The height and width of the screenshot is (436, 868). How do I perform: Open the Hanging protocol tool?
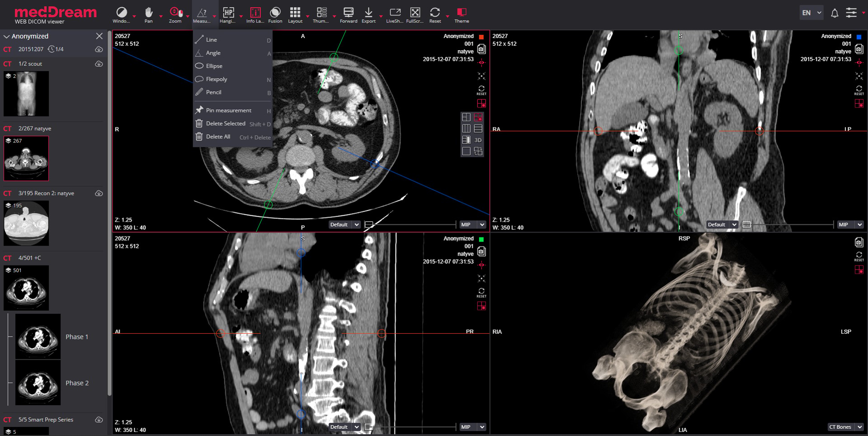(x=228, y=14)
